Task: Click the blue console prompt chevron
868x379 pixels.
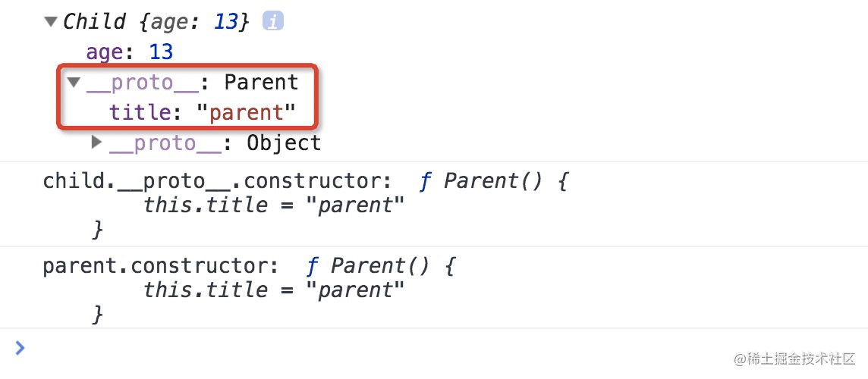Action: click(20, 347)
